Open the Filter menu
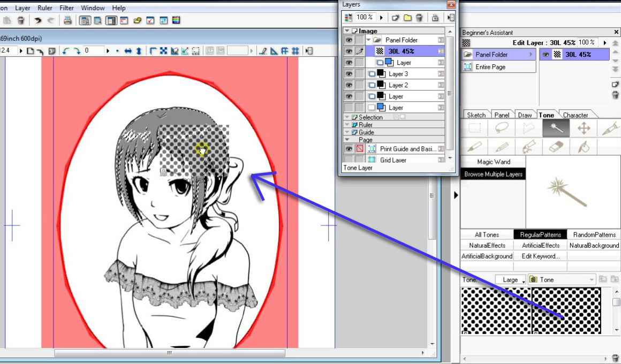The width and height of the screenshot is (621, 364). (66, 8)
